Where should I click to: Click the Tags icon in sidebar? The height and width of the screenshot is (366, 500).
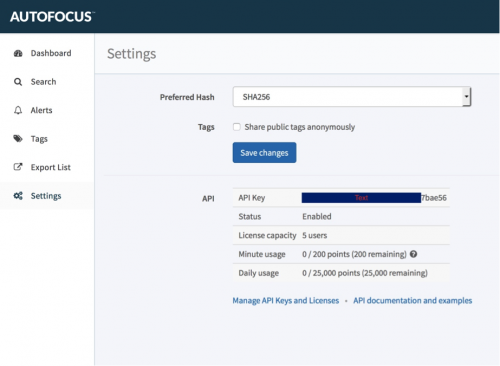18,139
